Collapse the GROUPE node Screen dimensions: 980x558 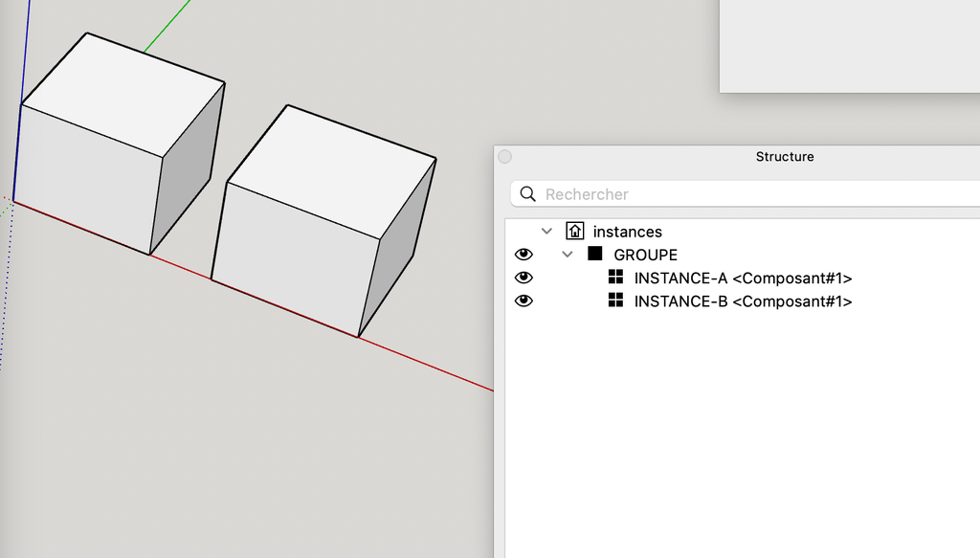pyautogui.click(x=568, y=255)
